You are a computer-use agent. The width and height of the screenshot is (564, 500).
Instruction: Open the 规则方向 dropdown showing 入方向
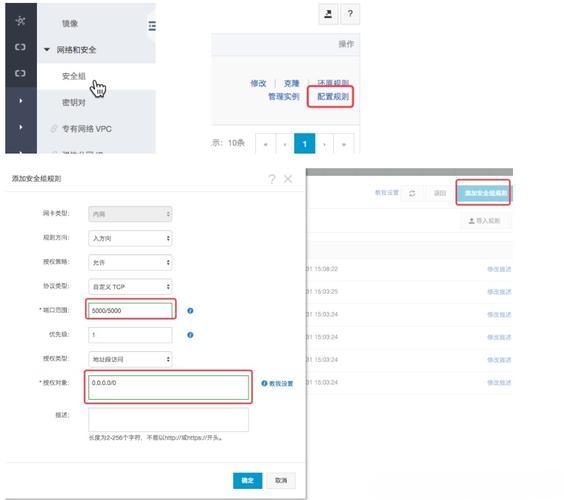click(130, 238)
